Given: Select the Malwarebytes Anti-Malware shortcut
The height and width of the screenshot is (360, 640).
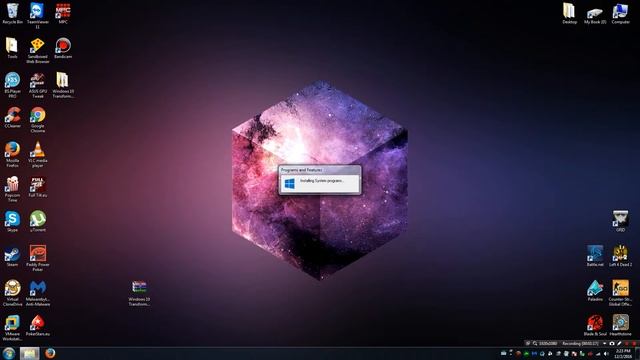Looking at the screenshot, I should (x=38, y=293).
